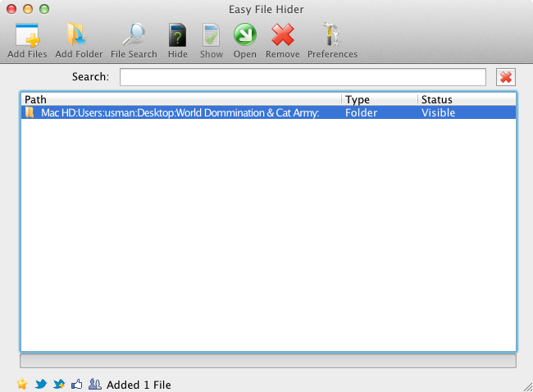Zoom the window with the green button
The height and width of the screenshot is (392, 533).
[44, 9]
